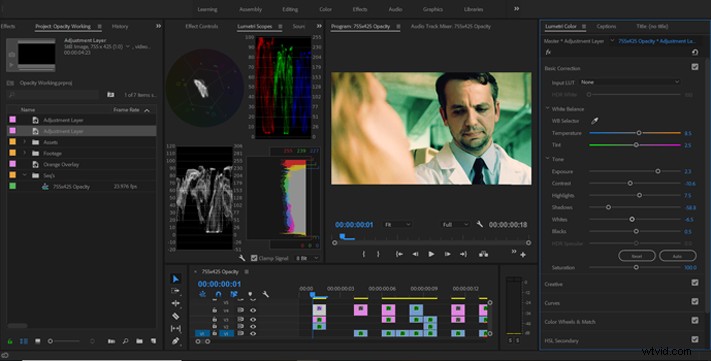Reset Lumetri effect with circular arrow
This screenshot has width=711, height=361.
[695, 52]
